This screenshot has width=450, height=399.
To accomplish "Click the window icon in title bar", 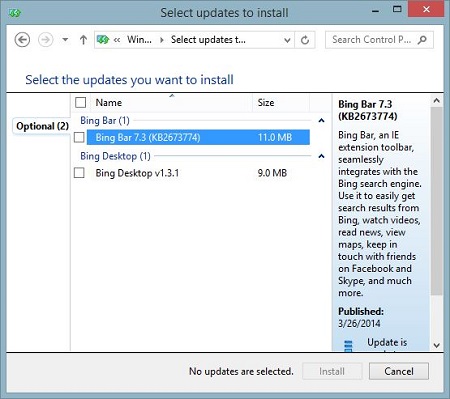I will coord(15,13).
